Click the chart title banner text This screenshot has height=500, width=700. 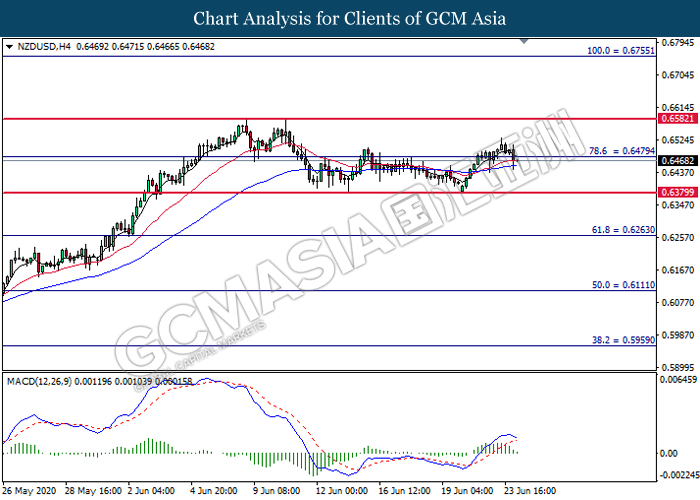349,18
